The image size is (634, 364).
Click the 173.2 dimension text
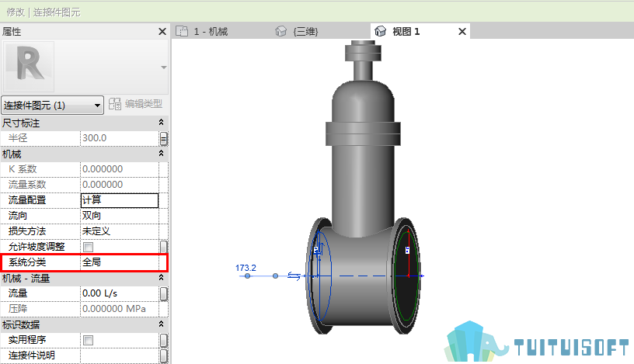tap(246, 268)
